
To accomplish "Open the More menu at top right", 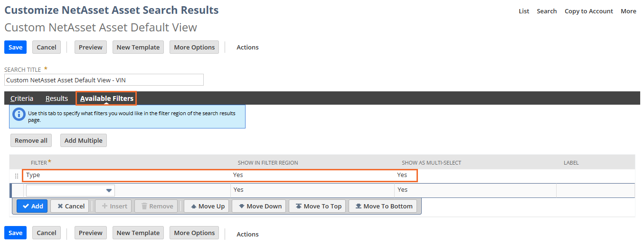I will [x=628, y=11].
